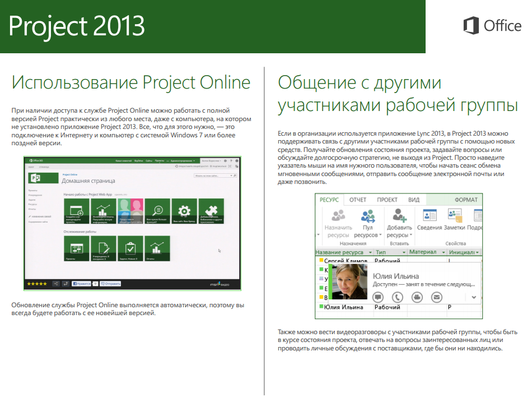This screenshot has height=402, width=532.
Task: Click the five-star rating in video bar
Action: [x=36, y=283]
